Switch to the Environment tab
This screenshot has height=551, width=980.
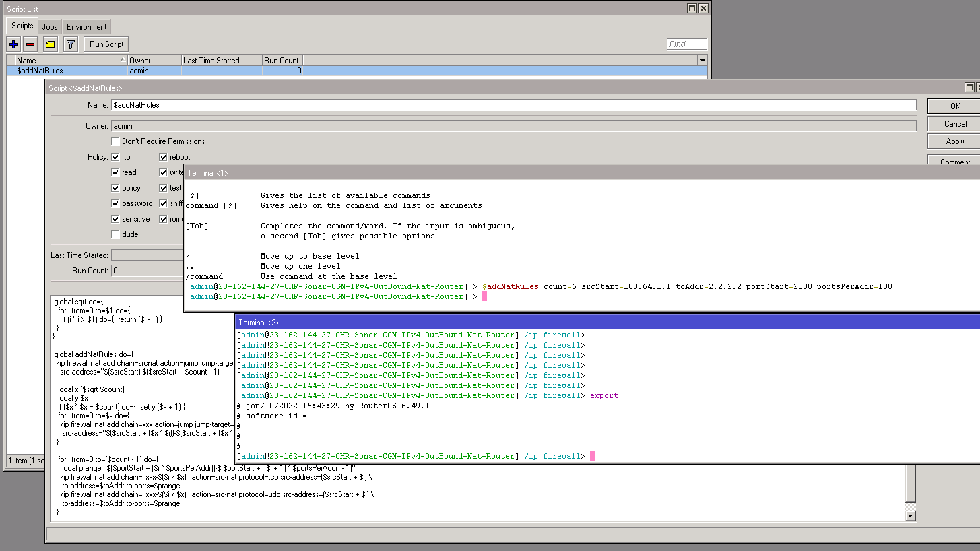(x=86, y=27)
